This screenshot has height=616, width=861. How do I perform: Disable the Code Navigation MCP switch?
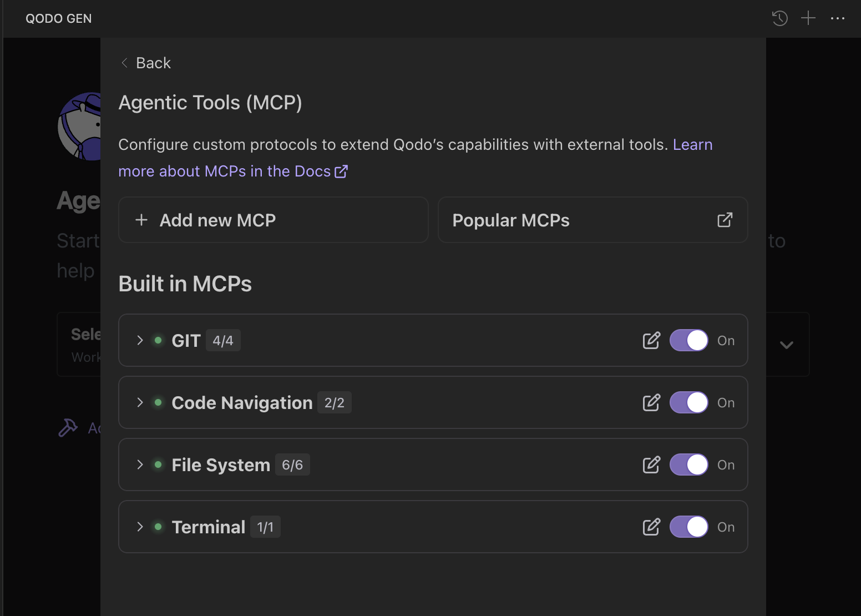pyautogui.click(x=689, y=402)
